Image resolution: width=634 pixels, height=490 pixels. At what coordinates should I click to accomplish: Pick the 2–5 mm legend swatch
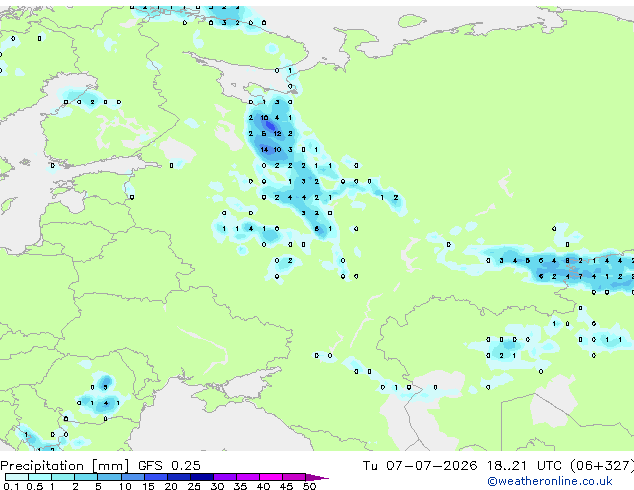pos(86,477)
